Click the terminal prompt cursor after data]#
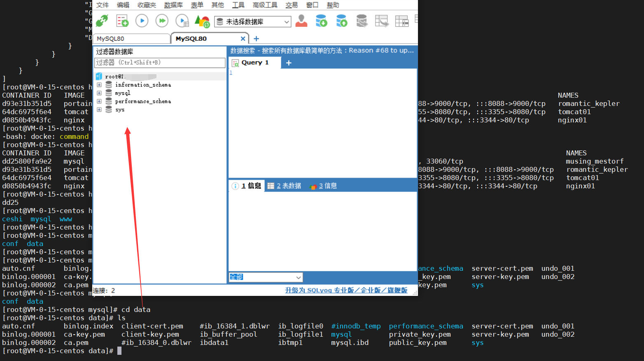644x361 pixels. [119, 351]
